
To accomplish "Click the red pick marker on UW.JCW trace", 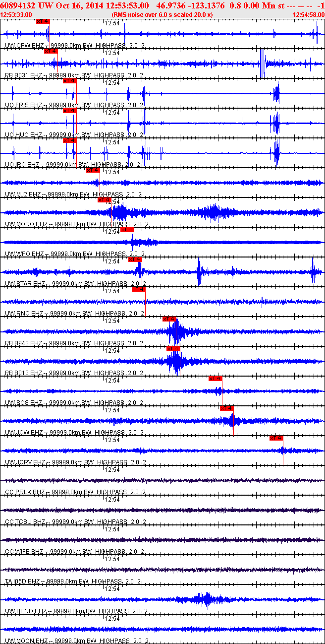I will click(x=227, y=408).
